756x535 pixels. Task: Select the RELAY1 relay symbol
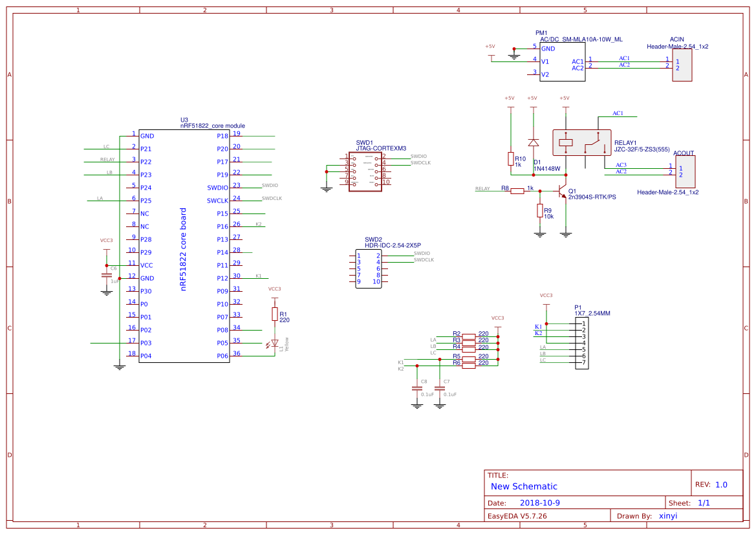click(x=581, y=142)
